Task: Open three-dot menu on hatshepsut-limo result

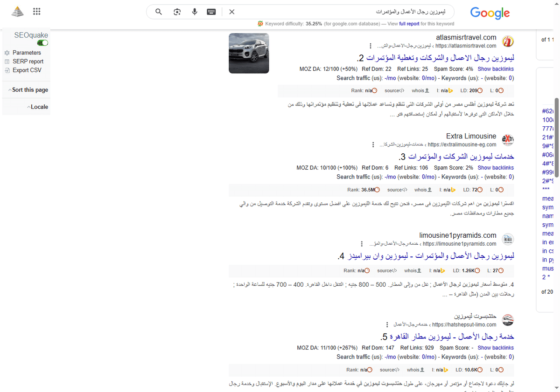Action: coord(387,324)
